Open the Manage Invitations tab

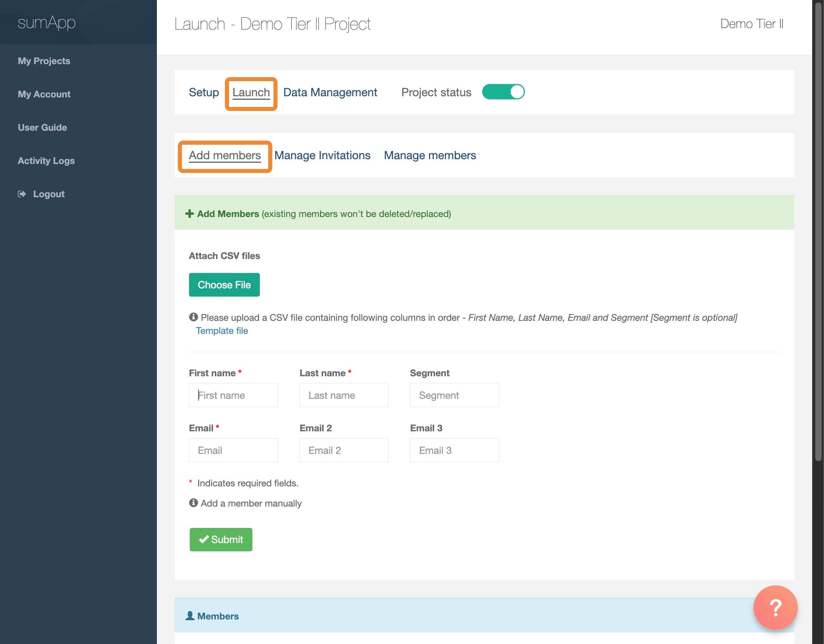[x=322, y=155]
